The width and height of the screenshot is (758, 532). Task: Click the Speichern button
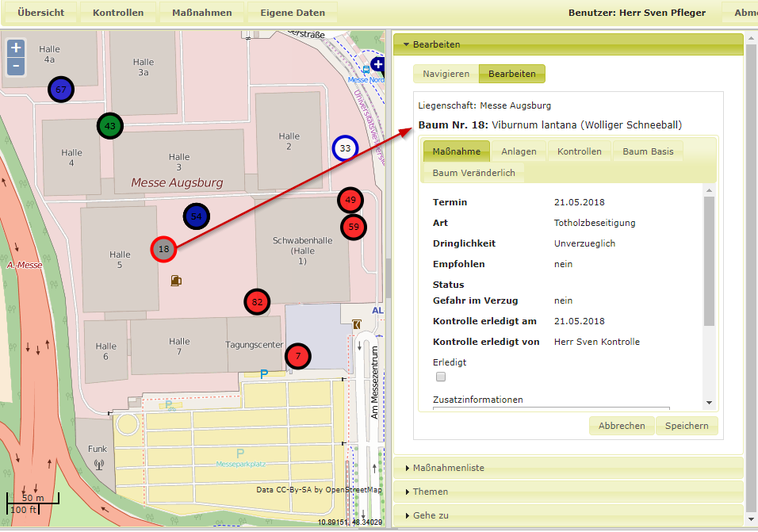687,426
